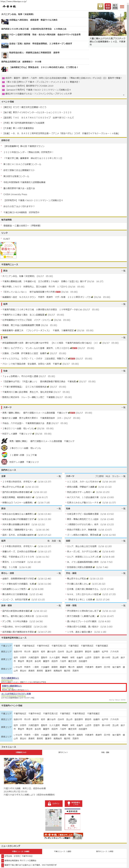
Task: Open the ELNET link
Action: pyautogui.click(x=7, y=239)
